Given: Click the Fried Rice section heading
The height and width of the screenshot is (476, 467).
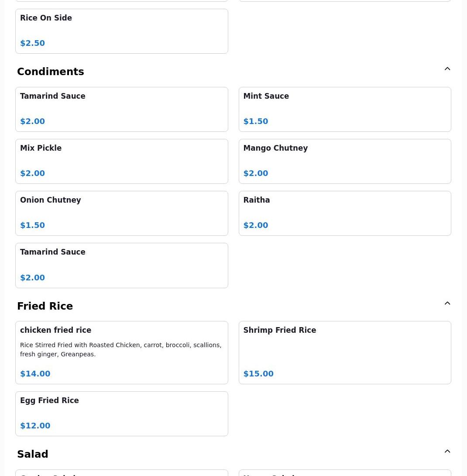Looking at the screenshot, I should point(45,306).
